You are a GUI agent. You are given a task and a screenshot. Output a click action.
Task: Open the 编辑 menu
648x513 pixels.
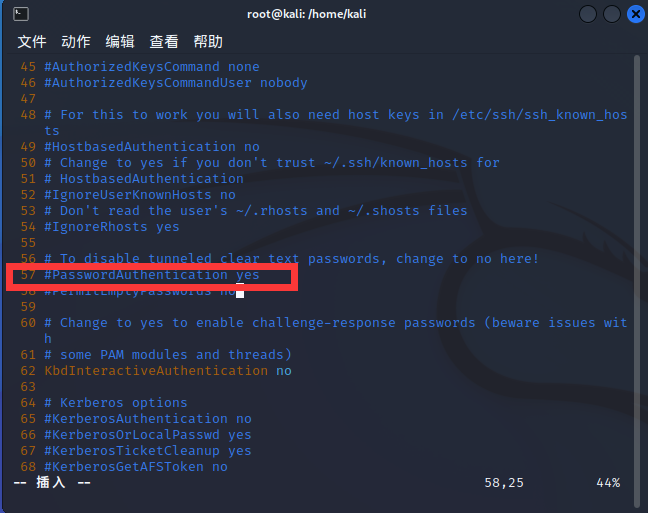120,41
